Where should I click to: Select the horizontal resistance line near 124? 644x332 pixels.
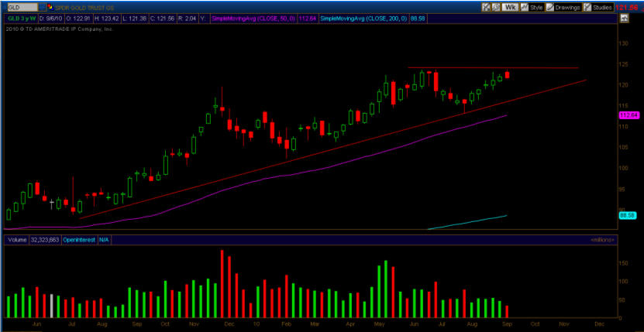(493, 67)
